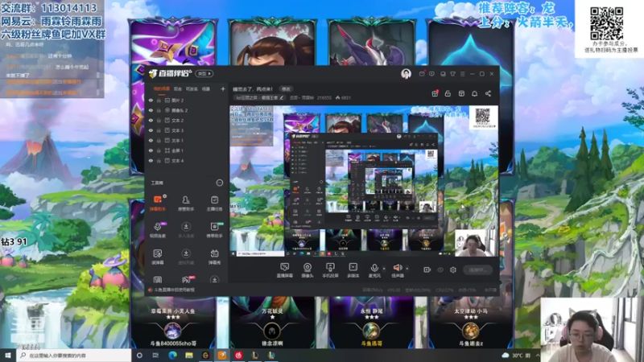
Task: Open the 虚拟形象 download tool
Action: pos(186,257)
